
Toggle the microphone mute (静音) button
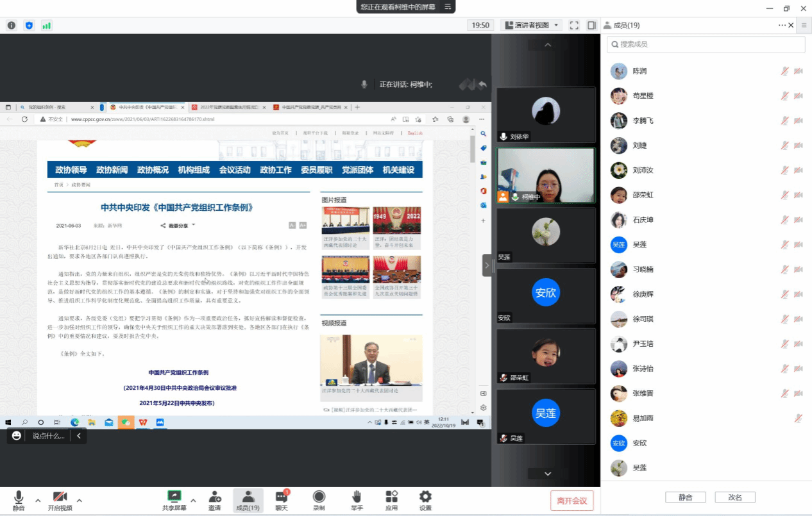[19, 497]
